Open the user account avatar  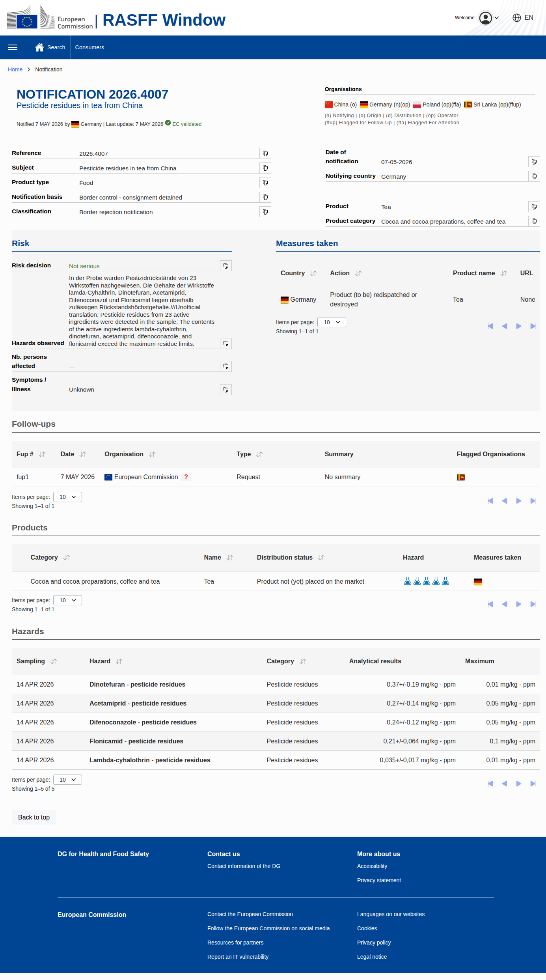486,18
